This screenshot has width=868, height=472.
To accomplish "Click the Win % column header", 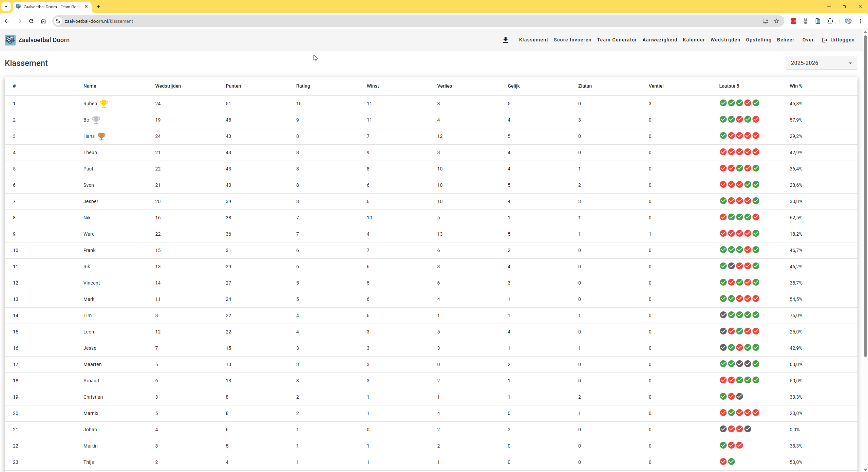I will click(796, 86).
